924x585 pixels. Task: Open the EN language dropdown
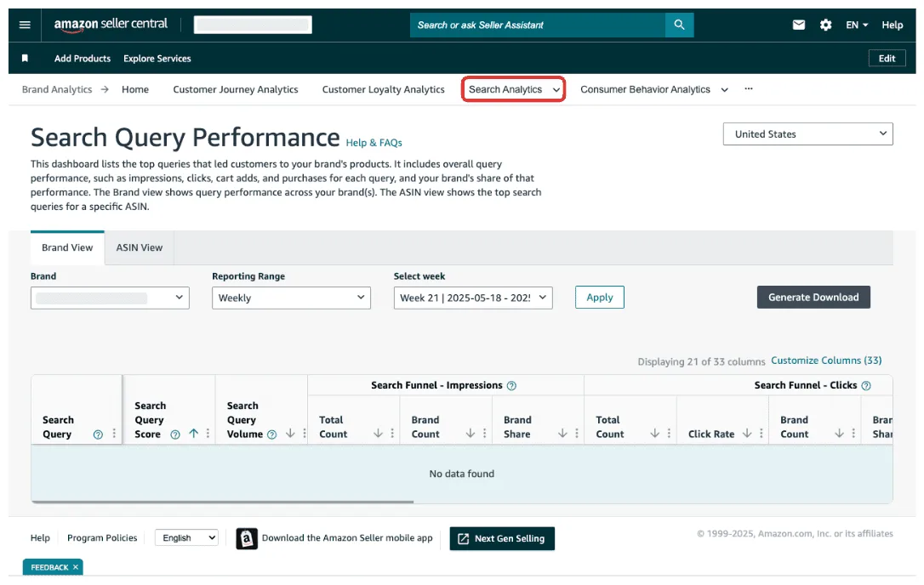point(857,25)
